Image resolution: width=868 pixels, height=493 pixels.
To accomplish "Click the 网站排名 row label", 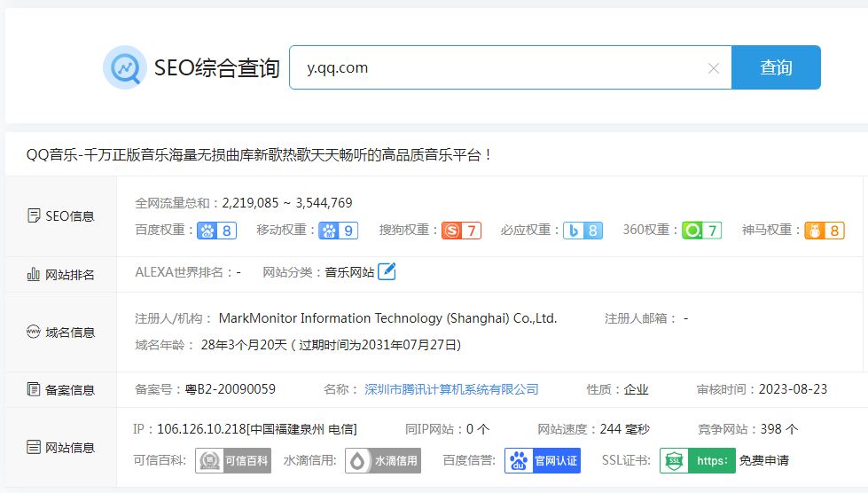I will (x=70, y=275).
